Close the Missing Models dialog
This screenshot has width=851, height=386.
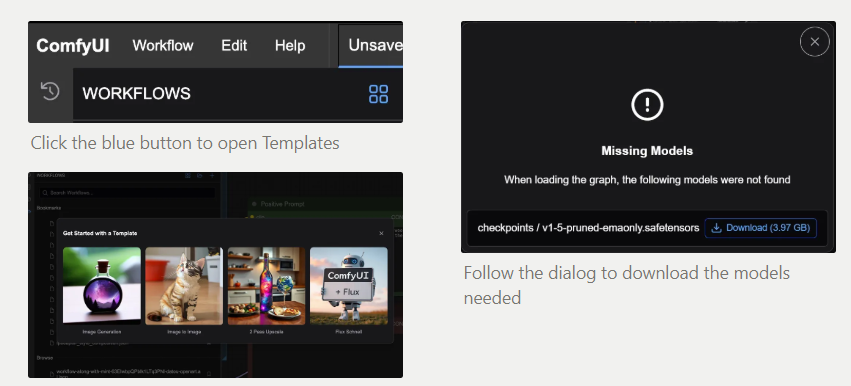815,42
